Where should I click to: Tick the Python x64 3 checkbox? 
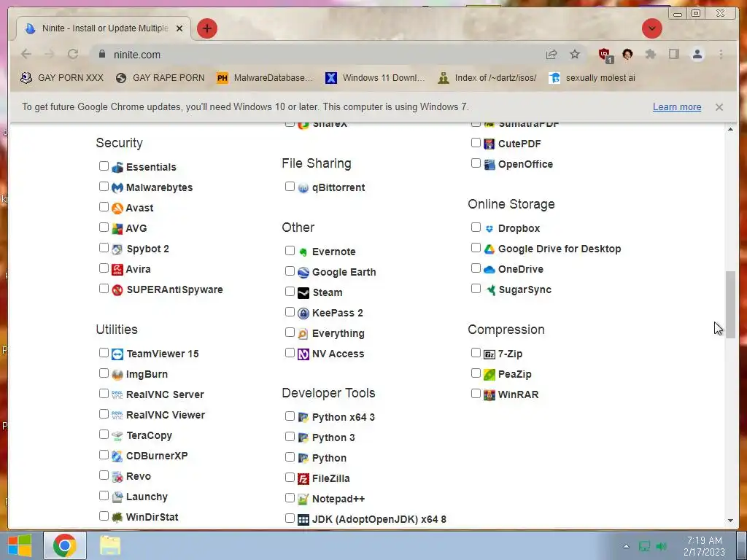click(x=290, y=416)
